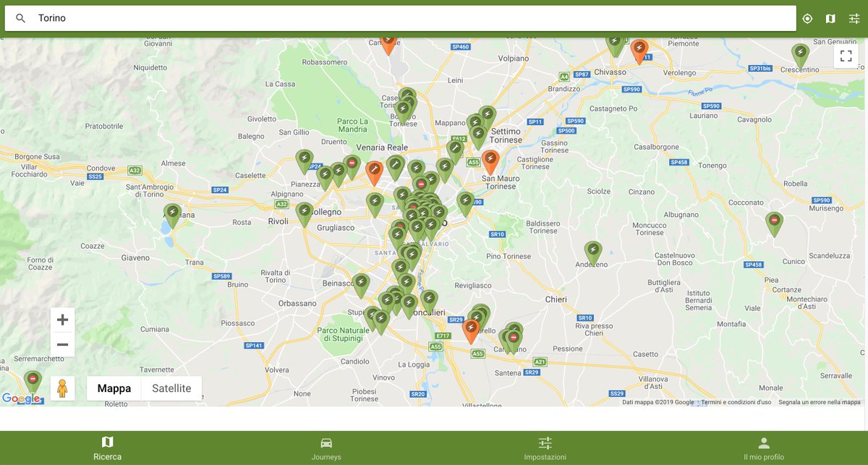Open the Google logo link
868x465 pixels.
tap(21, 398)
